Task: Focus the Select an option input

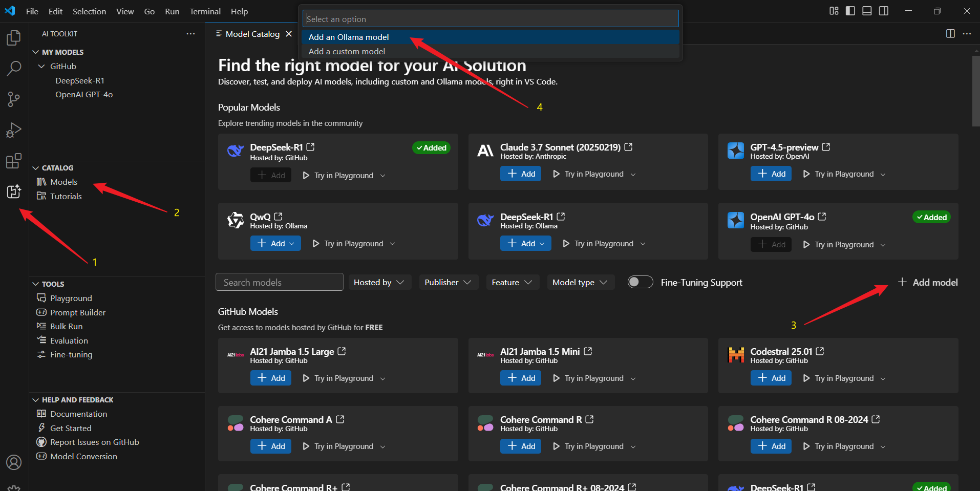Action: click(x=491, y=19)
